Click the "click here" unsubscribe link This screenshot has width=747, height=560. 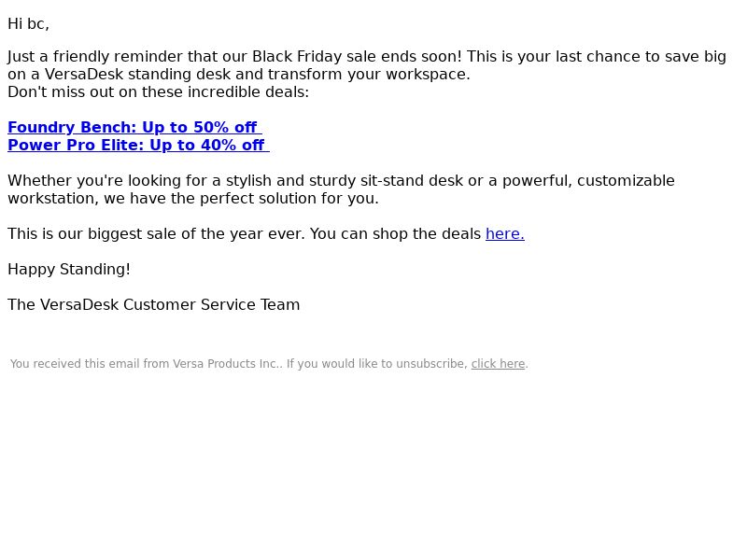[498, 364]
